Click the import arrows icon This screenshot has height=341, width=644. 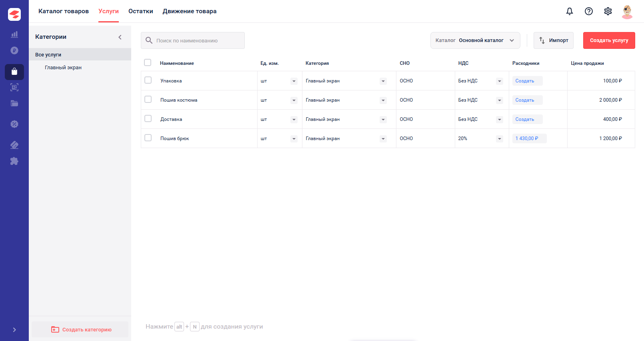coord(542,40)
